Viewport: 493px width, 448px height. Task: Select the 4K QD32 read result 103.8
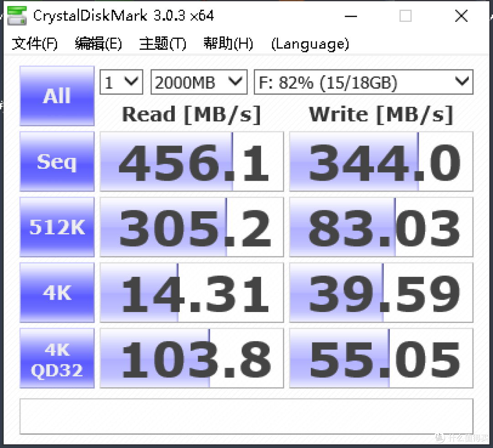192,358
